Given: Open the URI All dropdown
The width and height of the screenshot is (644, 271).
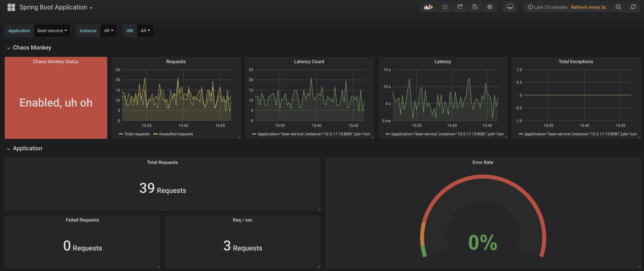Looking at the screenshot, I should [145, 30].
